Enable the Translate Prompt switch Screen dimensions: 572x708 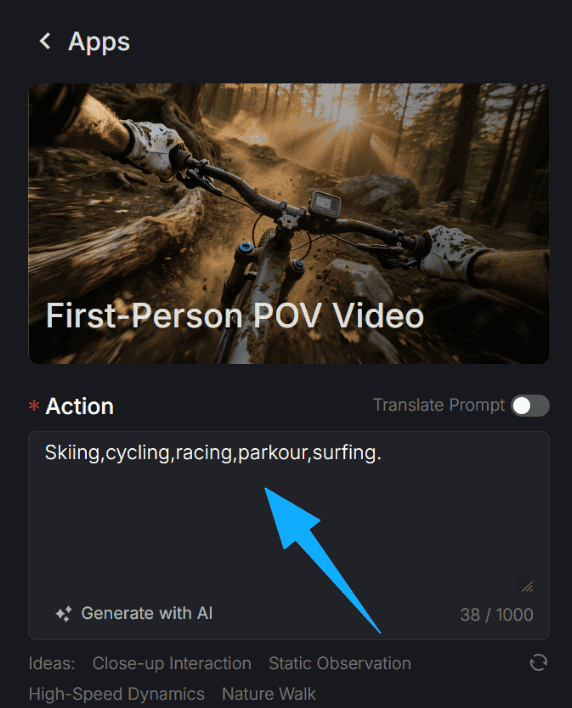click(530, 405)
